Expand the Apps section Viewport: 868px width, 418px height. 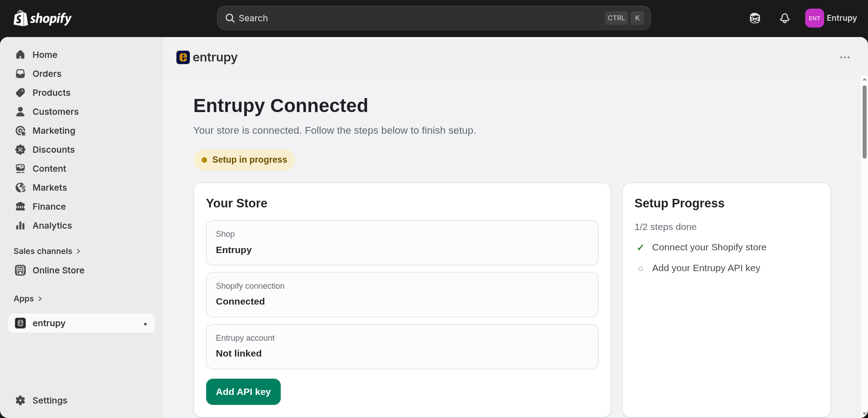28,299
